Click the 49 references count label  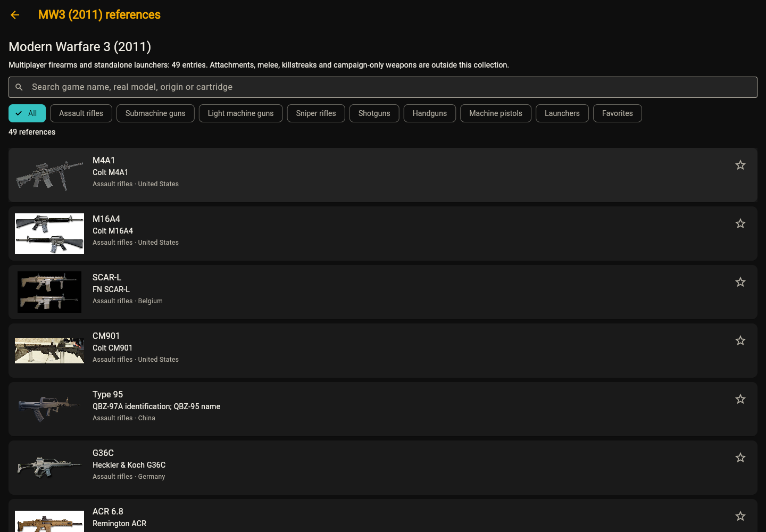32,132
